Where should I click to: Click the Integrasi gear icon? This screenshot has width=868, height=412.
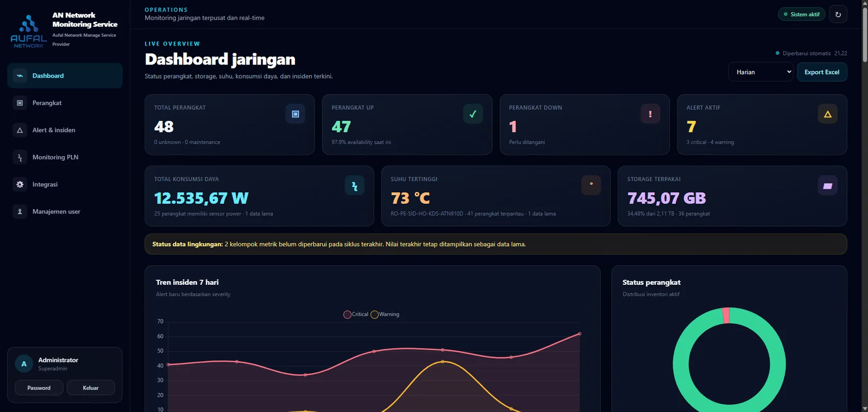(20, 185)
